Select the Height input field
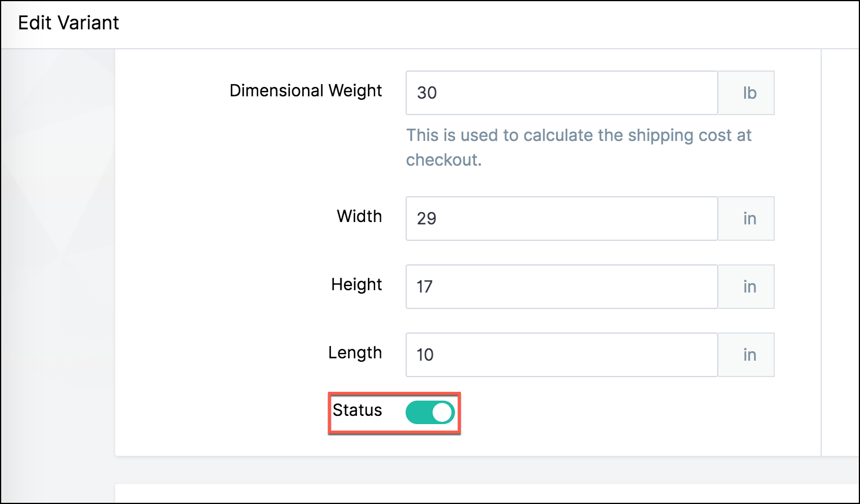The height and width of the screenshot is (504, 860). [x=561, y=287]
